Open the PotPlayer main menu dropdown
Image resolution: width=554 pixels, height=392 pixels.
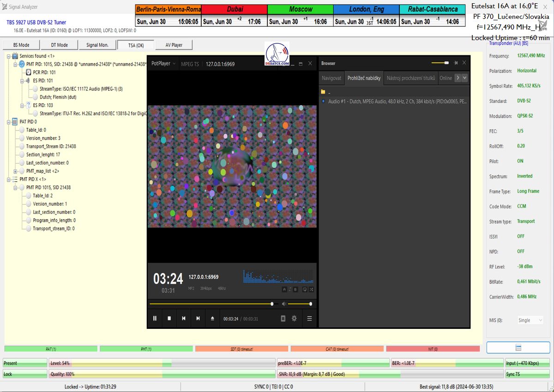tap(163, 64)
